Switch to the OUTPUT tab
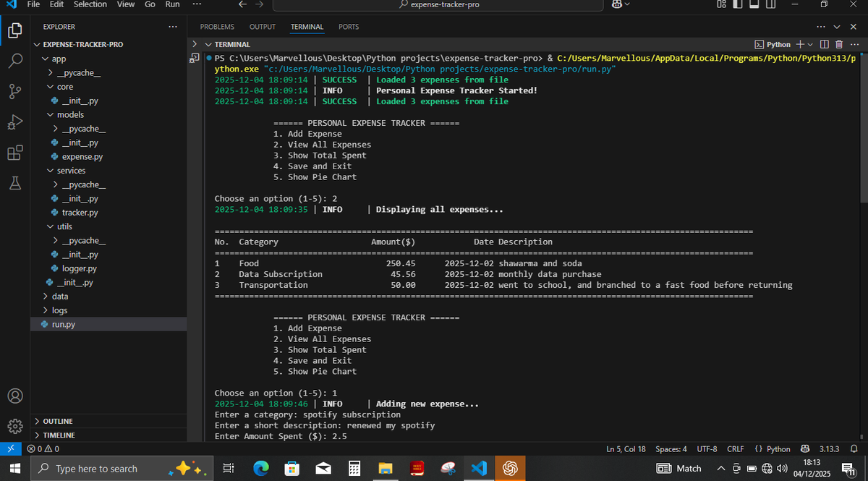 263,27
